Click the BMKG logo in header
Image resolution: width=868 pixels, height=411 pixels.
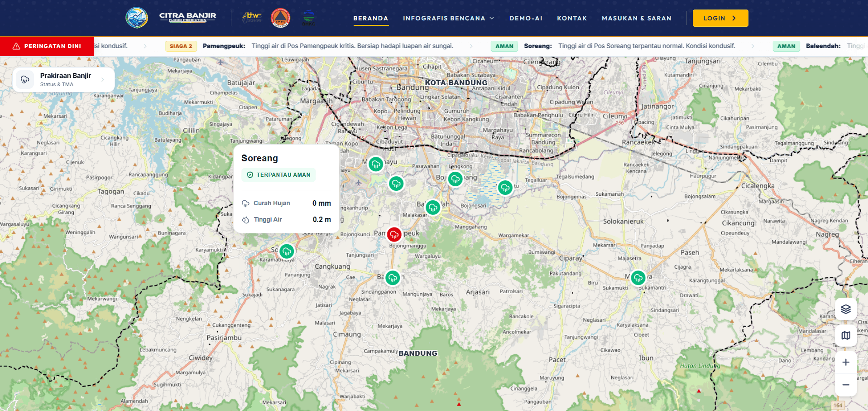point(309,18)
